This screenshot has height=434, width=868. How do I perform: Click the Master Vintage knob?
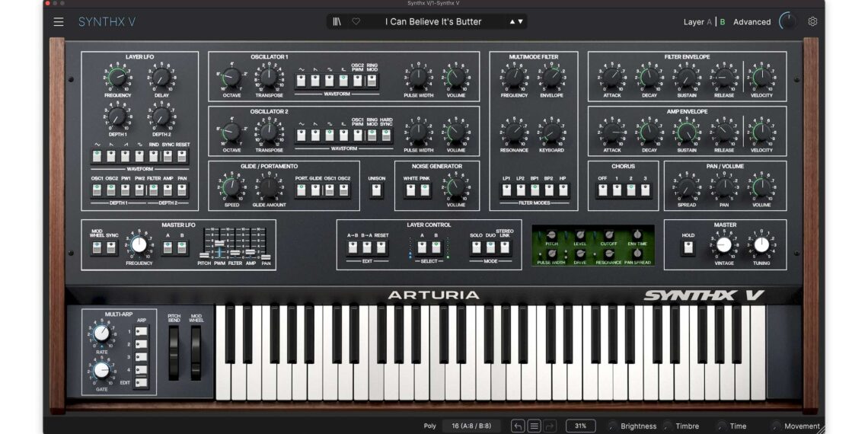pos(724,244)
